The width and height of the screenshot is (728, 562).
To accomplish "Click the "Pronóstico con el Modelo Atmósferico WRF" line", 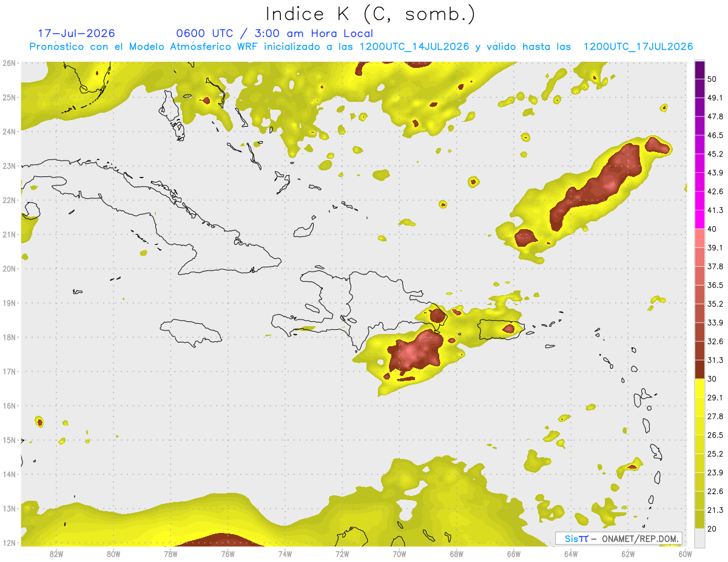I will coord(361,47).
